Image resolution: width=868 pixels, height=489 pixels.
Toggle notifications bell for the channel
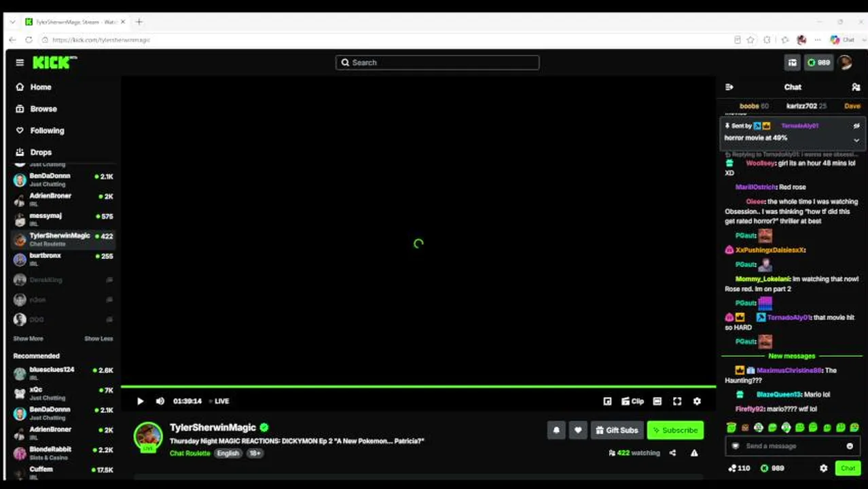[x=556, y=430]
